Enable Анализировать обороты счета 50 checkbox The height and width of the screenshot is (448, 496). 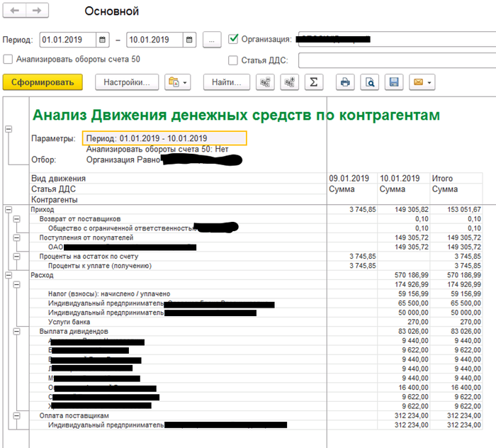[9, 60]
